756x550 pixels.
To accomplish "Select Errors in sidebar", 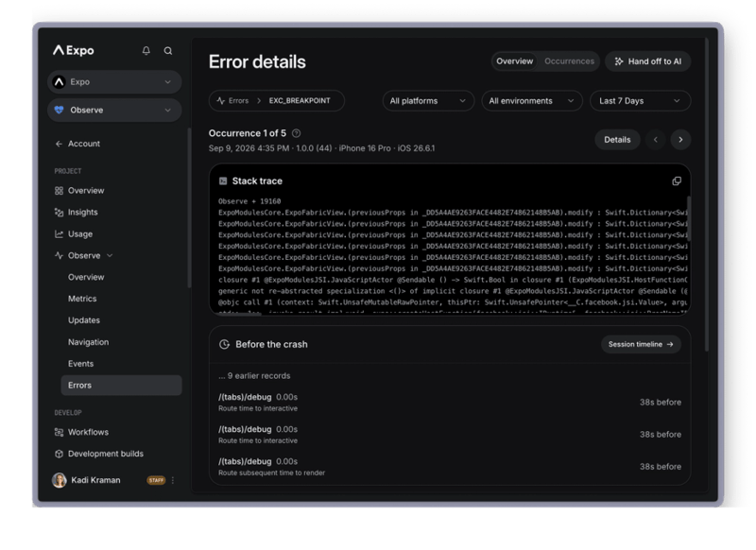I will pos(121,386).
